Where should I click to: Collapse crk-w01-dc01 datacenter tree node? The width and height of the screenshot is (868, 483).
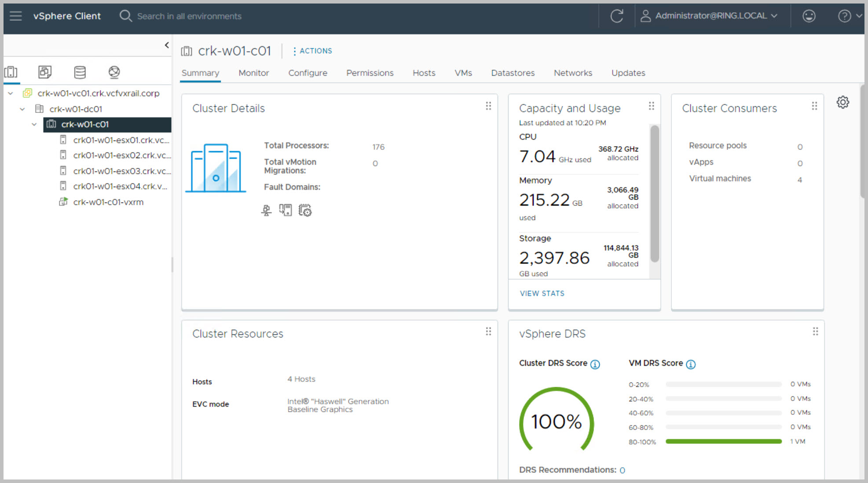[x=22, y=109]
